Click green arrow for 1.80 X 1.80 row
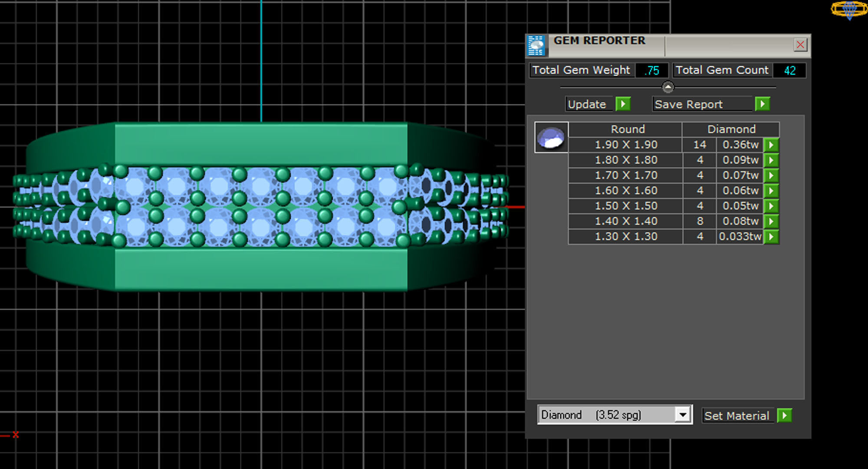 771,160
